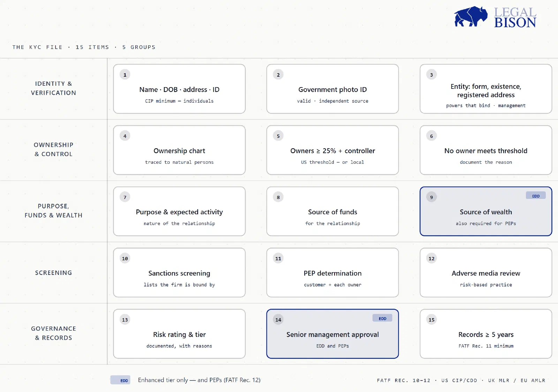Click the number 15 badge
The image size is (558, 392).
tap(431, 320)
